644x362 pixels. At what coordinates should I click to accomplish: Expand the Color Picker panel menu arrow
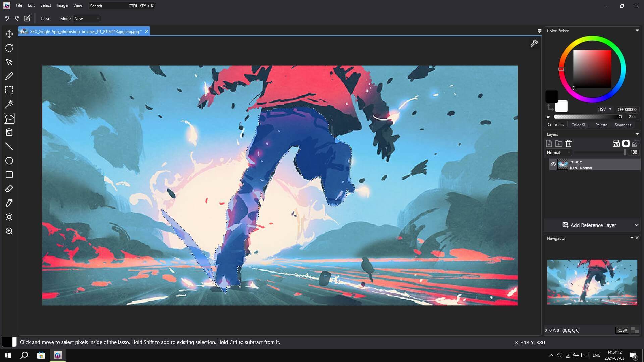(637, 31)
